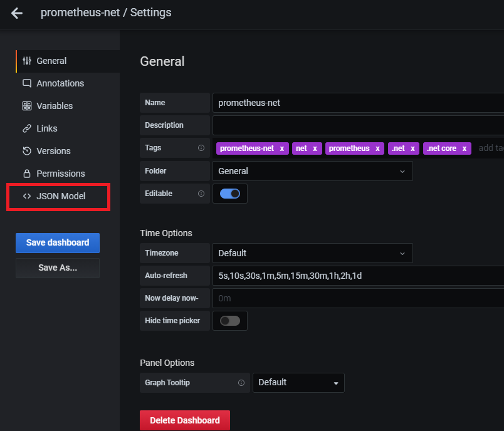Toggle the Editable switch off
The height and width of the screenshot is (431, 504).
tap(230, 194)
